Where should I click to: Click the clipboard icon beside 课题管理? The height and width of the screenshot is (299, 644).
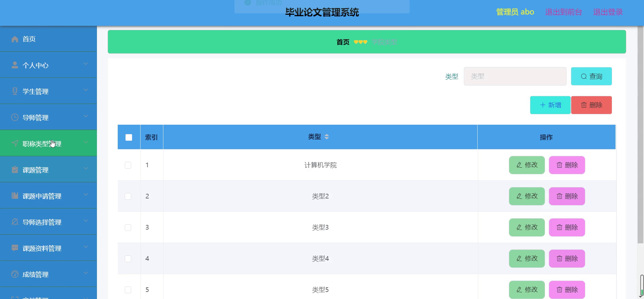click(x=15, y=170)
